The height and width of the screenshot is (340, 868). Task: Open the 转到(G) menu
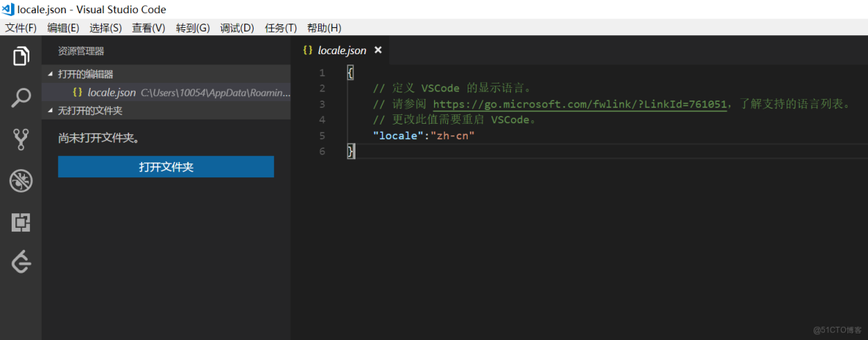pyautogui.click(x=193, y=29)
